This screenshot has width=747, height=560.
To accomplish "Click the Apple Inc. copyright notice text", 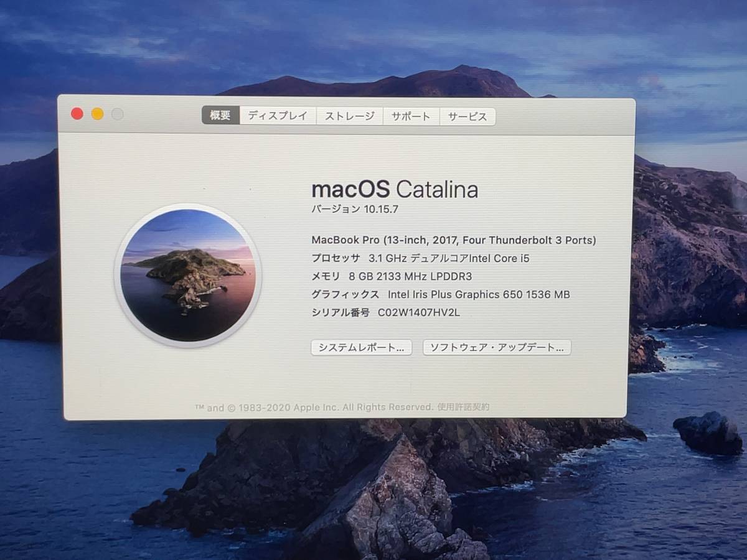I will coord(314,407).
